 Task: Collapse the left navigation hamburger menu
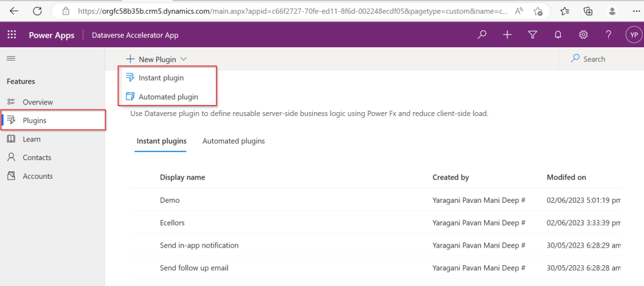pos(10,58)
